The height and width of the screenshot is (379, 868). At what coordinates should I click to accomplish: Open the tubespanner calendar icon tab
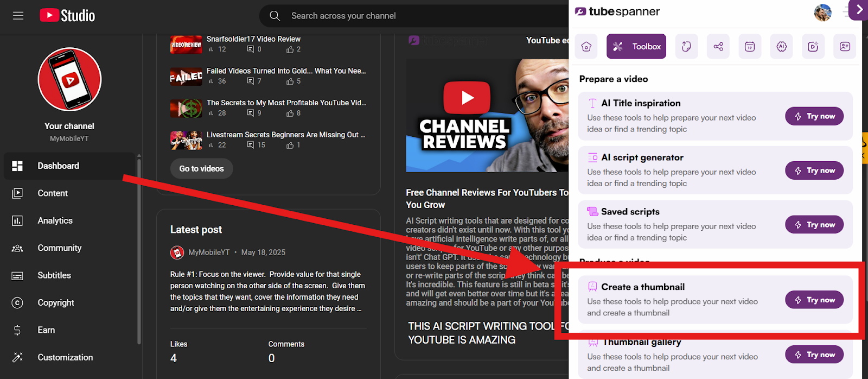click(x=750, y=47)
